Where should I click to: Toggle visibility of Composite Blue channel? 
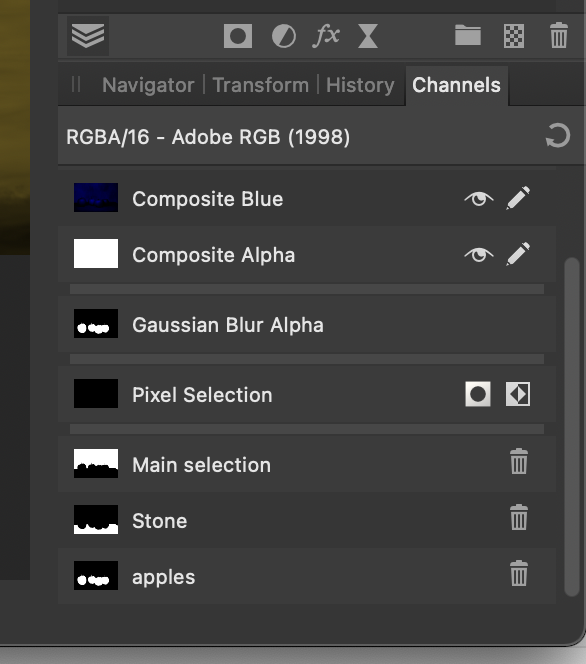pyautogui.click(x=479, y=198)
